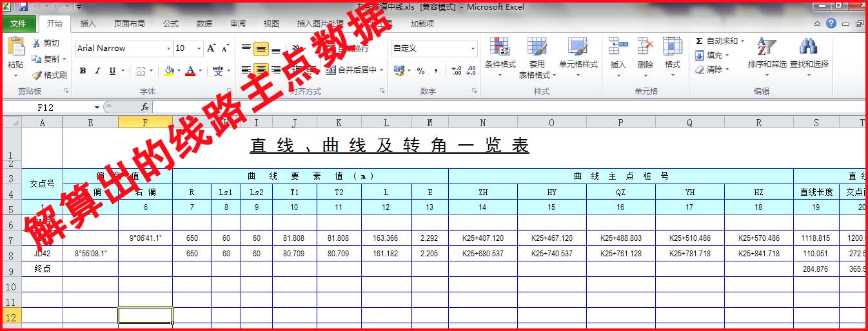This screenshot has height=331, width=868.
Task: Switch to the Page Layout (页面布局) tab
Action: (x=129, y=23)
